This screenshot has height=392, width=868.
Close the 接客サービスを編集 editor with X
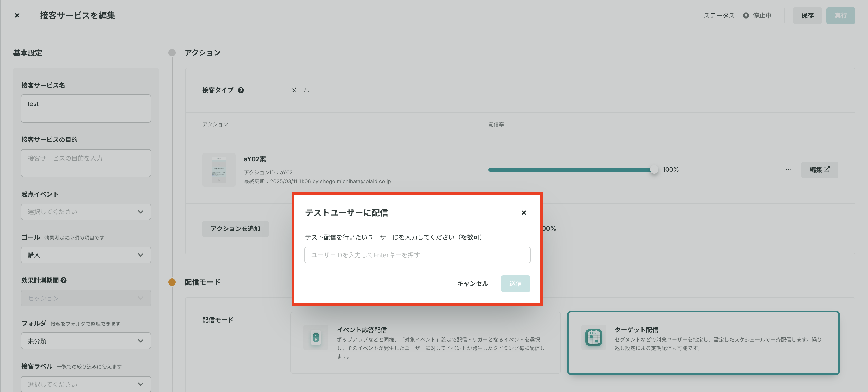(x=17, y=15)
